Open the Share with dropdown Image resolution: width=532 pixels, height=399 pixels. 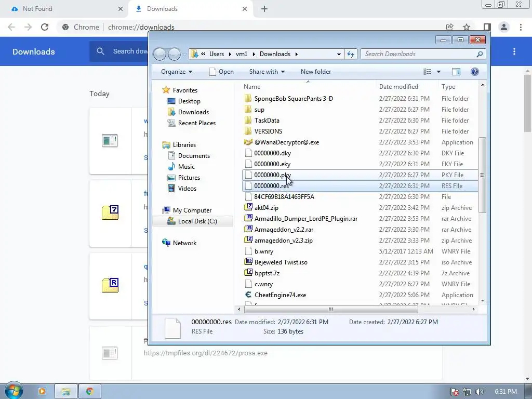(267, 72)
